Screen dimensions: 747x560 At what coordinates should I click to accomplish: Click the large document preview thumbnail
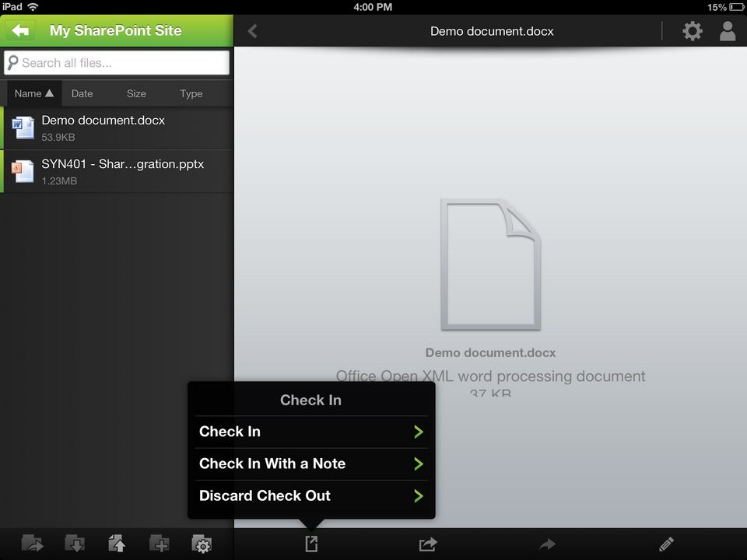[x=491, y=264]
